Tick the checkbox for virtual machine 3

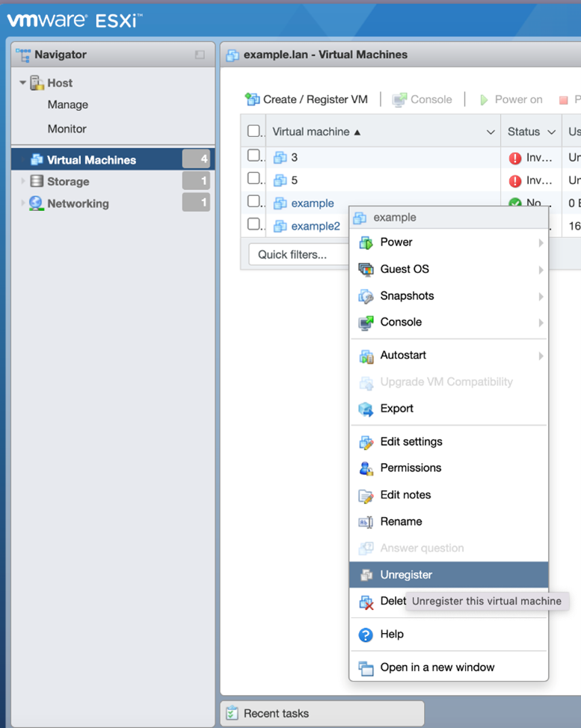(253, 156)
